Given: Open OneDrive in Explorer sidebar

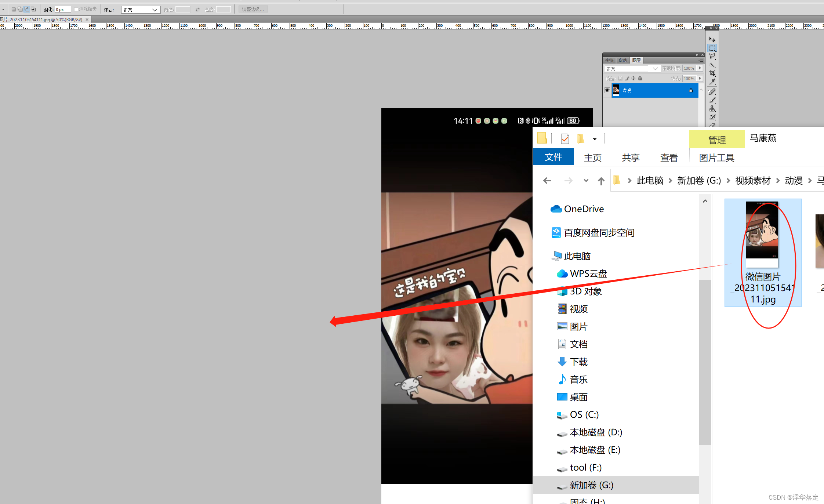Looking at the screenshot, I should click(x=577, y=209).
